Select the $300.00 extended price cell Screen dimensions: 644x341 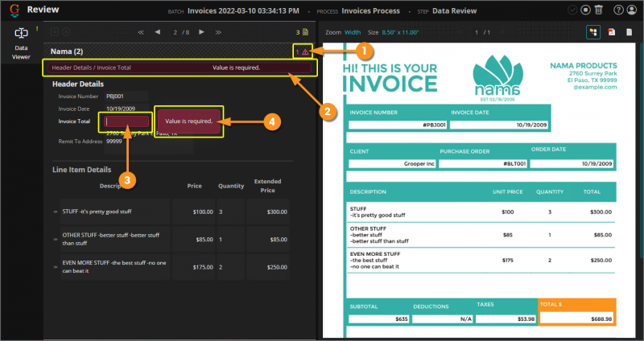point(268,212)
